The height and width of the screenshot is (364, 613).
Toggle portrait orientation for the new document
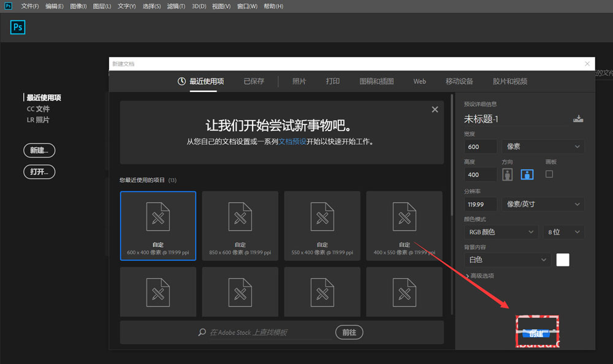tap(506, 174)
